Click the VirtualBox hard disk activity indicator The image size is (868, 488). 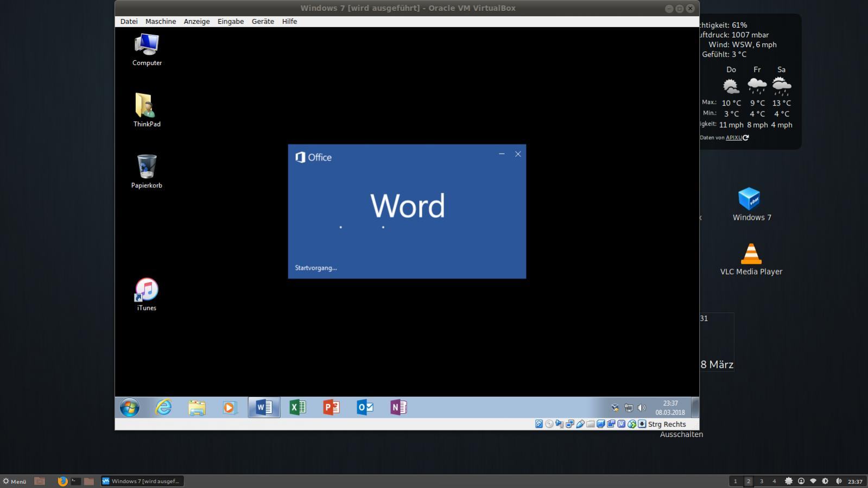pos(539,424)
